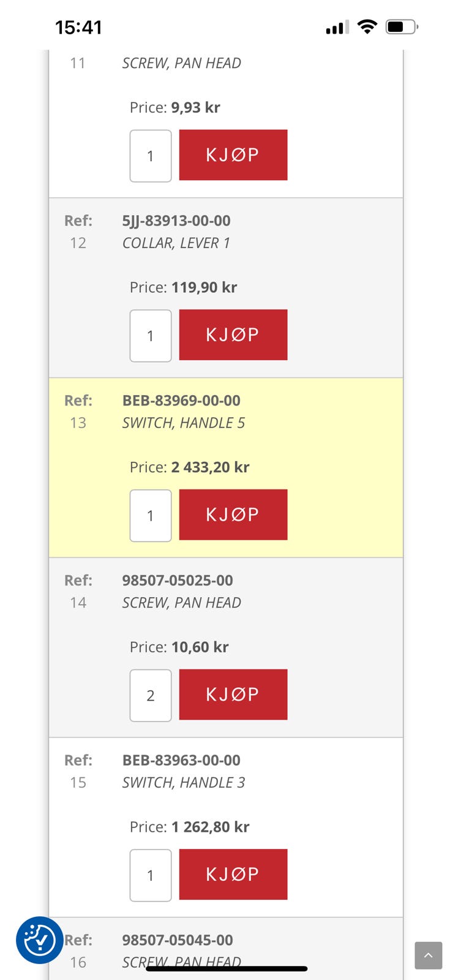The height and width of the screenshot is (980, 453).
Task: Select part number 5JJ-83913-00-00
Action: pos(176,221)
